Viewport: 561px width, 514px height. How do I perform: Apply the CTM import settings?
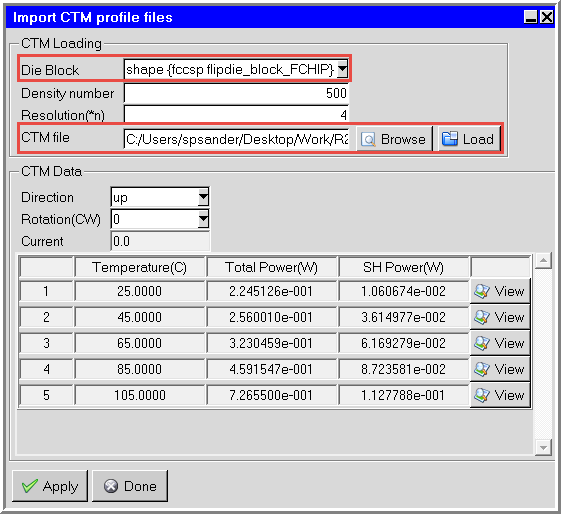click(50, 486)
